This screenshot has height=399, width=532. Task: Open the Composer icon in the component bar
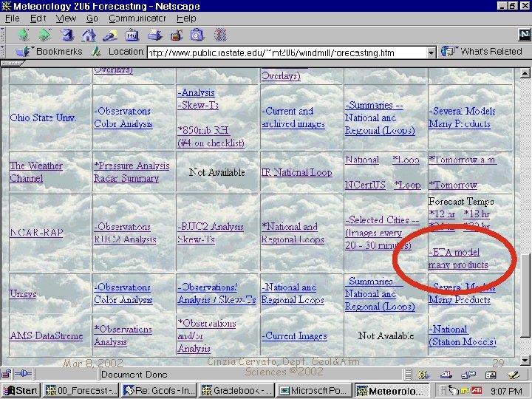tap(514, 375)
